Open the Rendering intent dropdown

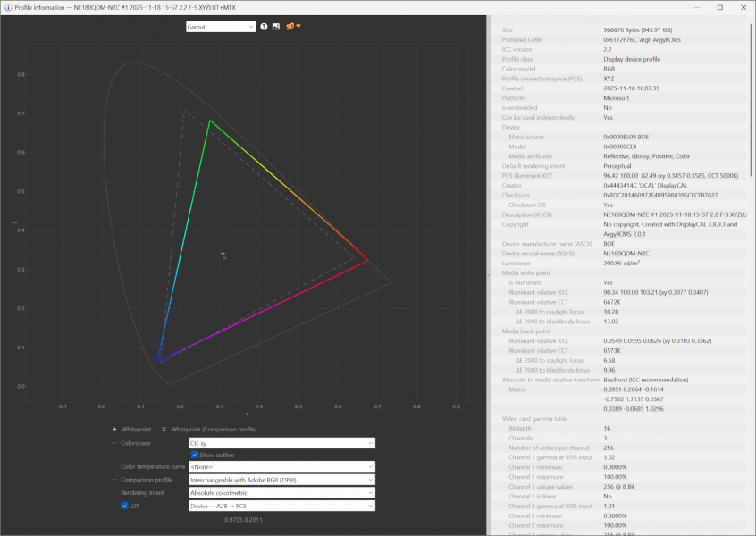[281, 492]
